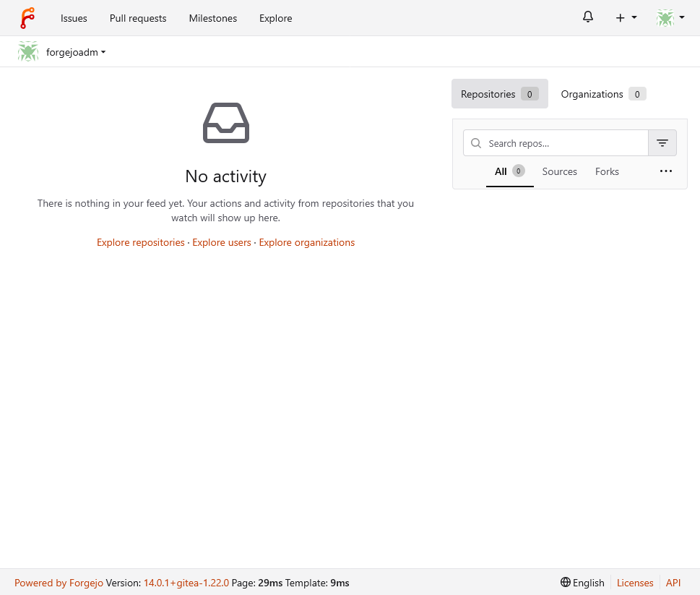Open the Milestones page
700x595 pixels.
pos(212,18)
